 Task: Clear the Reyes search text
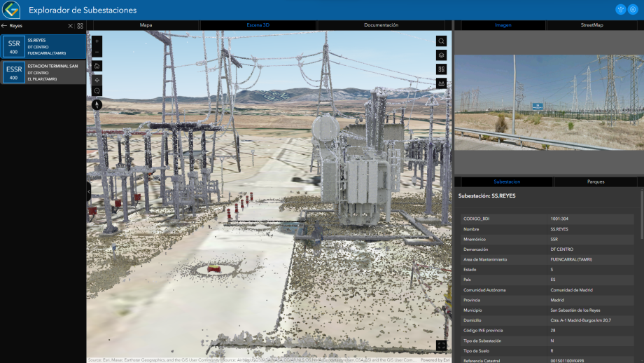coord(70,26)
